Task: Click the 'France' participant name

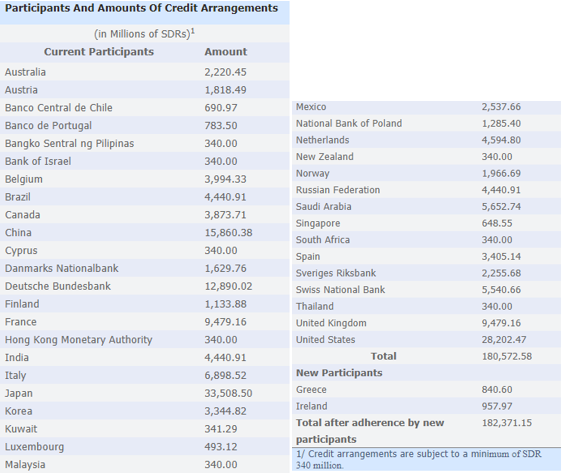Action: 21,322
